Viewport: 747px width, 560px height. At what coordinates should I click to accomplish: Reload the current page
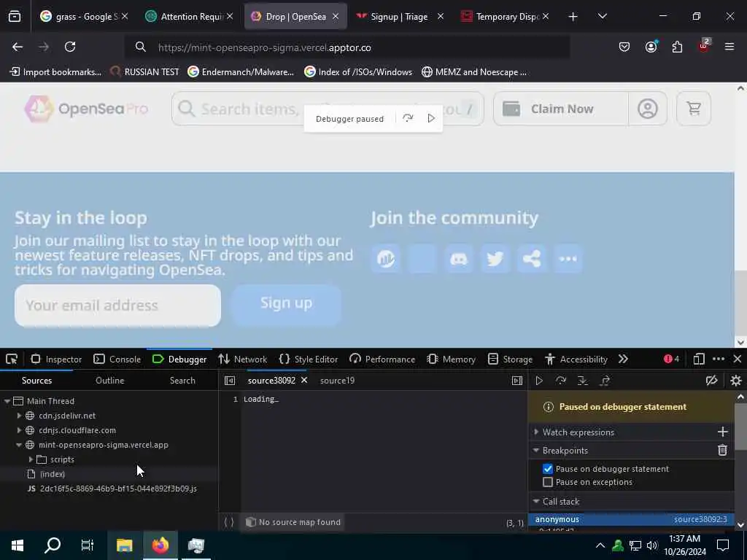pyautogui.click(x=70, y=47)
